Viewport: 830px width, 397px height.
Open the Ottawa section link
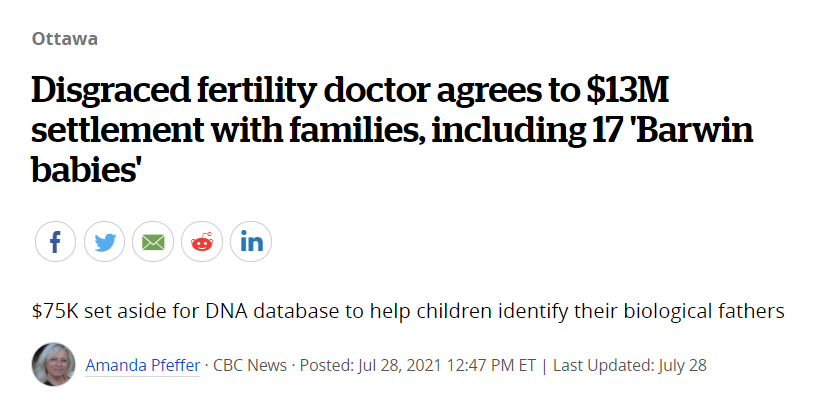(65, 39)
